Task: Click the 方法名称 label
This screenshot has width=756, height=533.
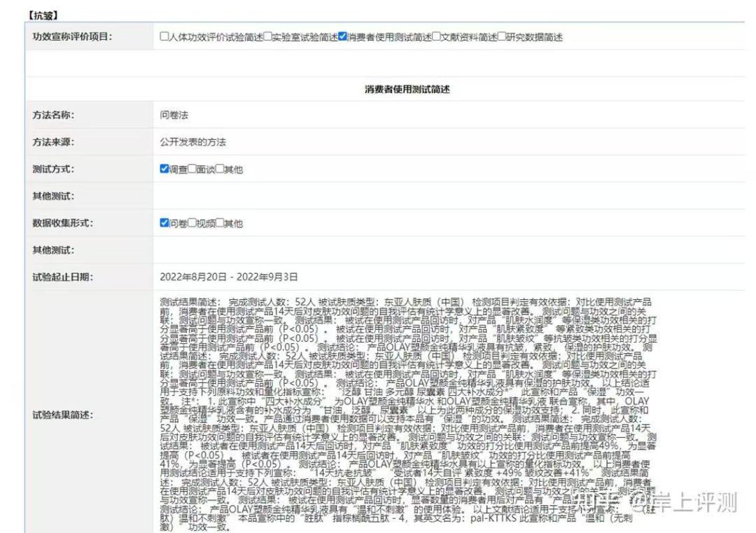Action: point(53,115)
